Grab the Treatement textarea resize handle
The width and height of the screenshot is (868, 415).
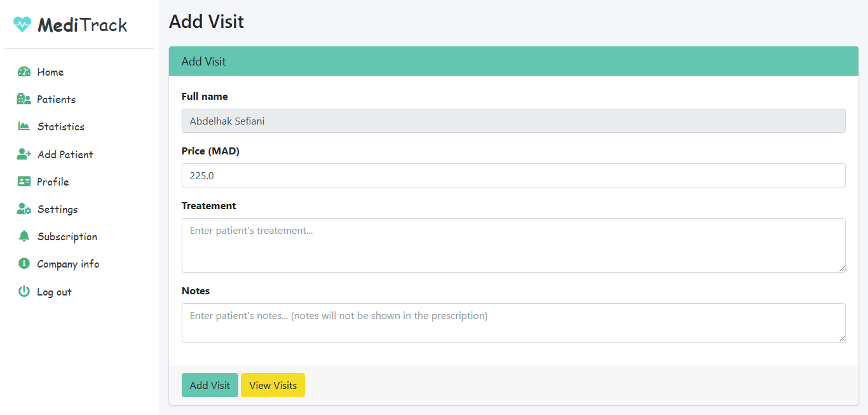coord(841,268)
